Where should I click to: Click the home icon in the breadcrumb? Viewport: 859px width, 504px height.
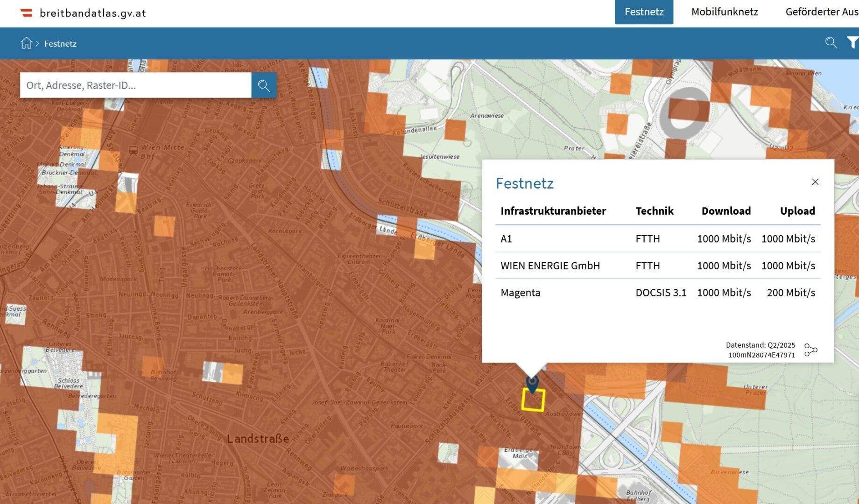[26, 43]
